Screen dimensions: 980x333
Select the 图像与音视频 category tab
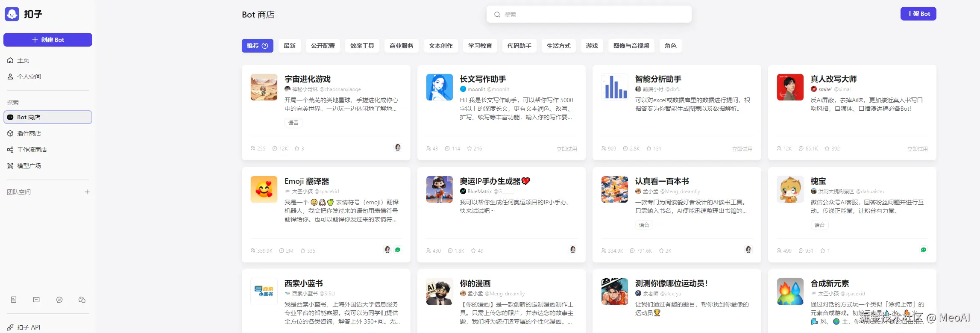(631, 46)
